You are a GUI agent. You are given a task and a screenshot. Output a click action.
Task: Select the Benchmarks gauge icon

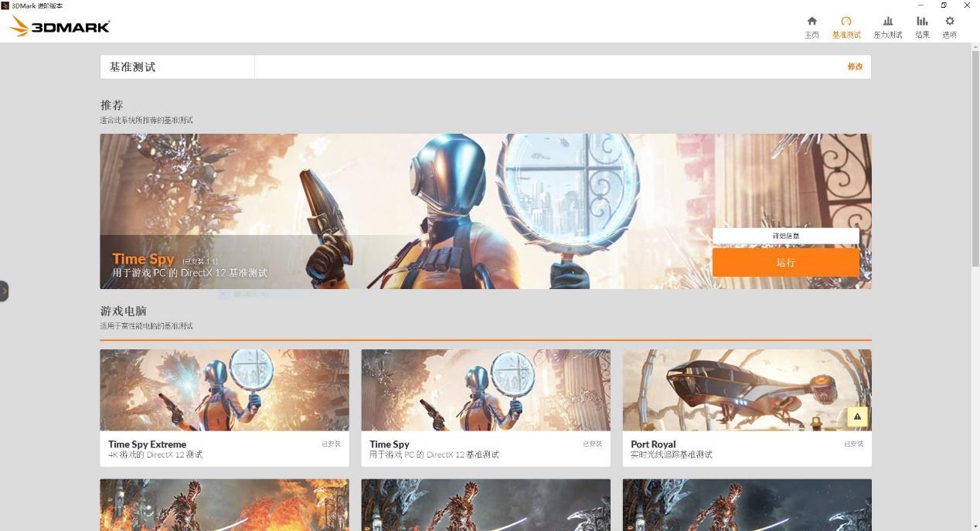click(846, 21)
